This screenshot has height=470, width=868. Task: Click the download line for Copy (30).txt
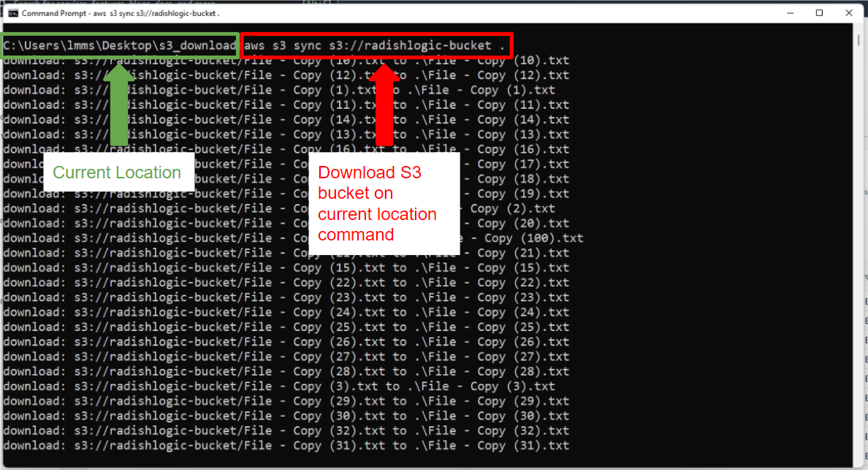pos(286,416)
